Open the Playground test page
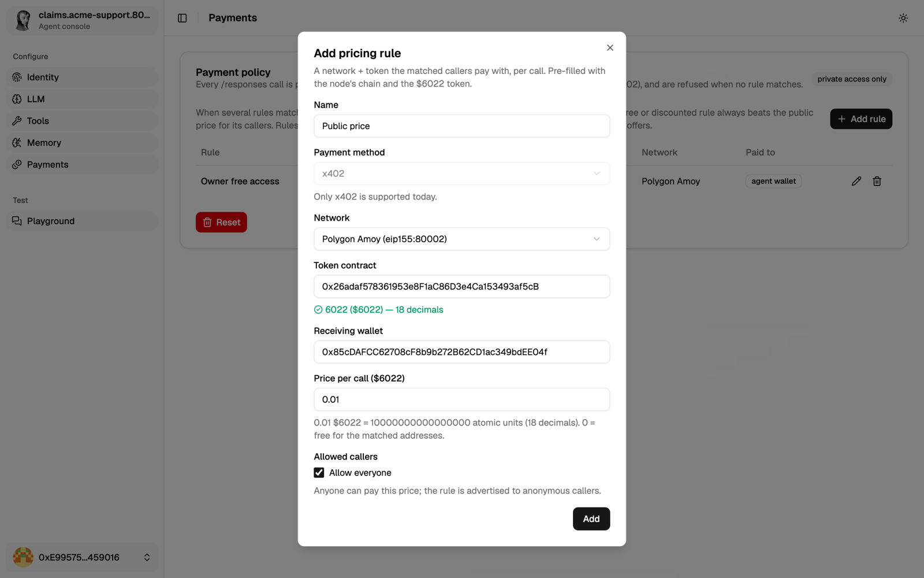 82,221
